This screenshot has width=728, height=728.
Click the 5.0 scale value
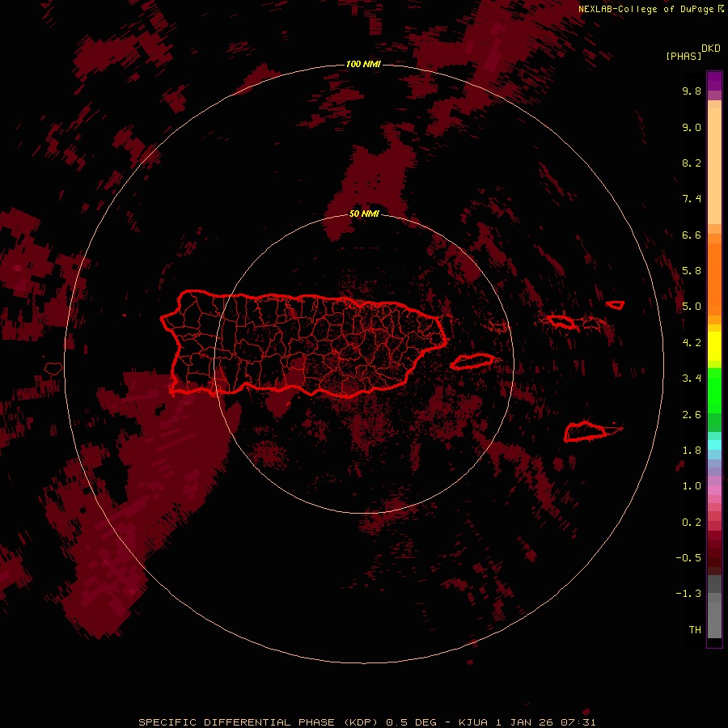692,307
